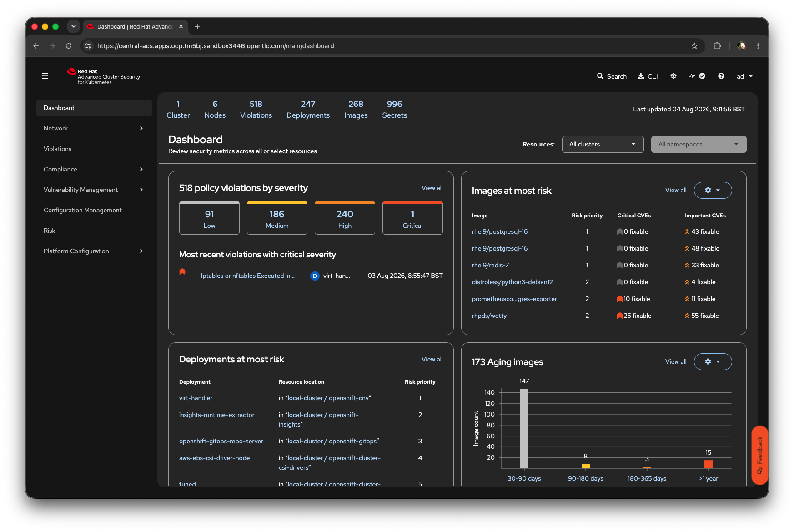Screen dimensions: 794x532
Task: Open the aws-ebs-csi-driver-node deployment link
Action: [x=215, y=458]
